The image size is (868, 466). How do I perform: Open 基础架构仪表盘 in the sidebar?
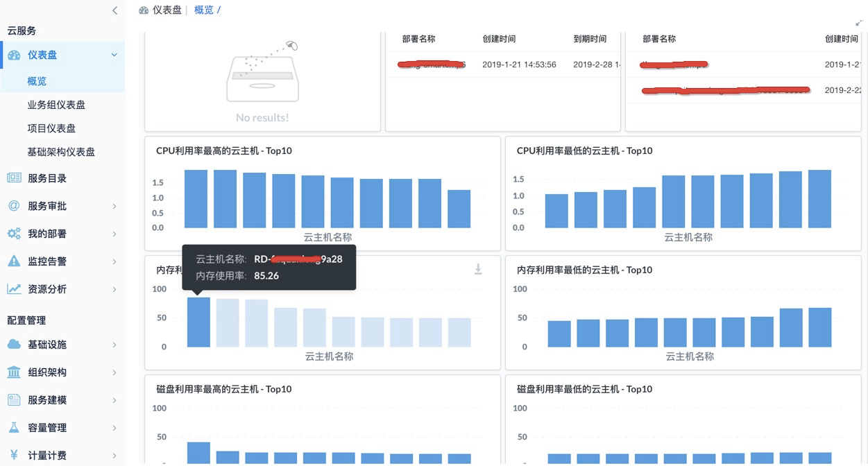(x=61, y=152)
